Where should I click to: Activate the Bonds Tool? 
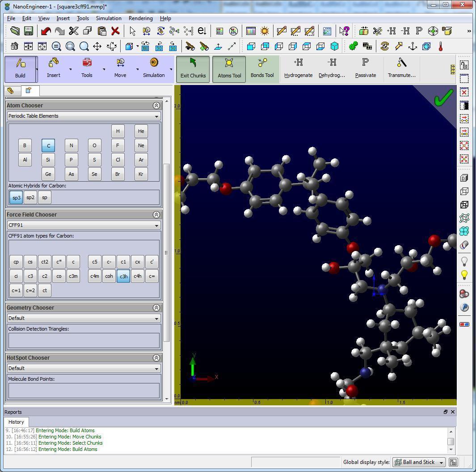tap(262, 69)
